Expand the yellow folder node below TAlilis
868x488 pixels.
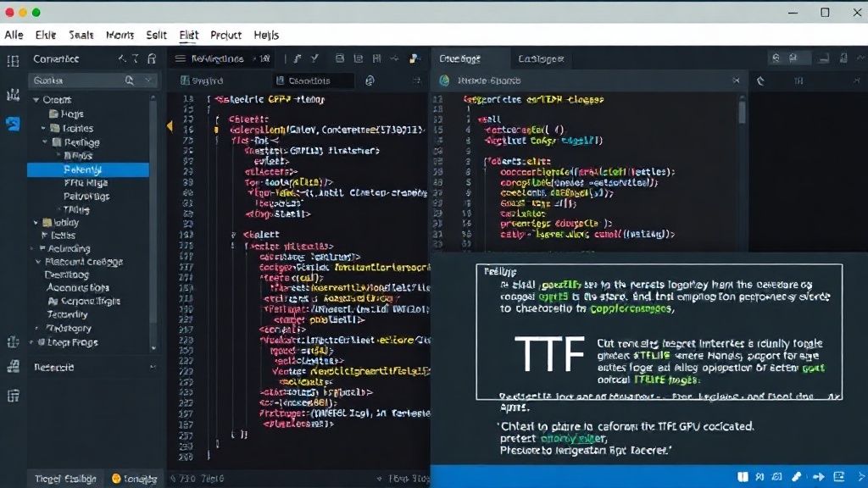[x=36, y=223]
